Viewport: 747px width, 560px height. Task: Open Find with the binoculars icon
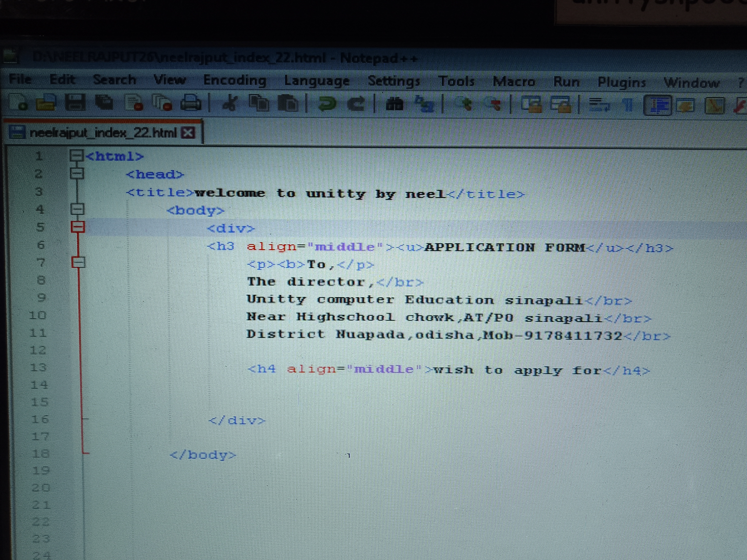coord(395,104)
